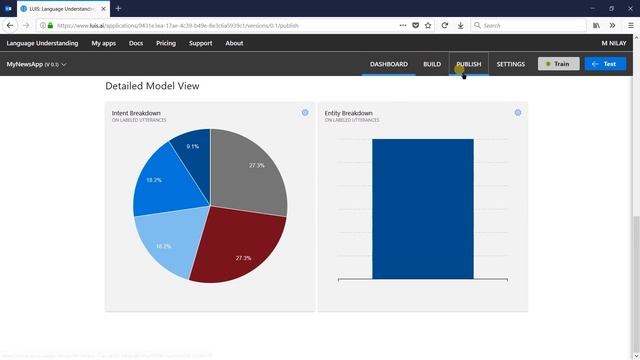
Task: Click site info icon in address bar
Action: click(42, 25)
